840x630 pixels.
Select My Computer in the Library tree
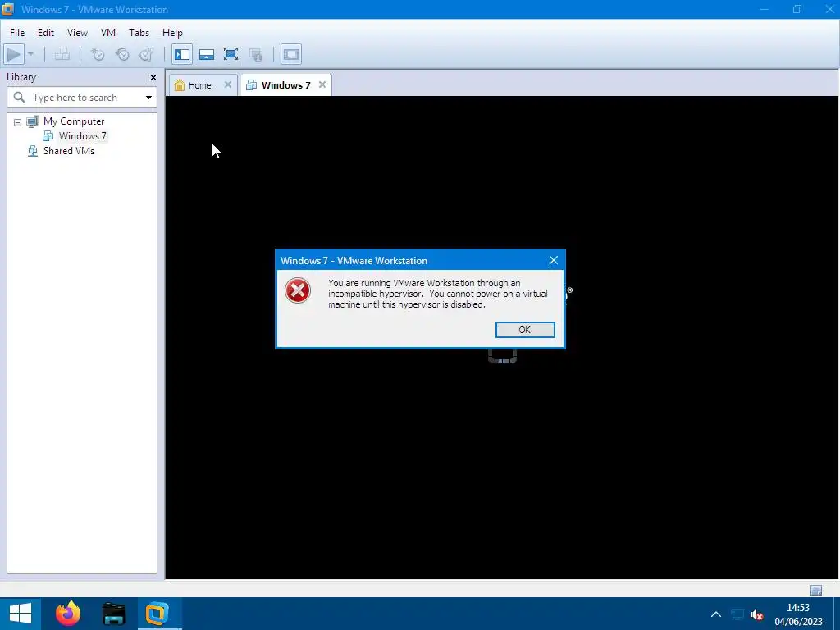click(x=74, y=121)
